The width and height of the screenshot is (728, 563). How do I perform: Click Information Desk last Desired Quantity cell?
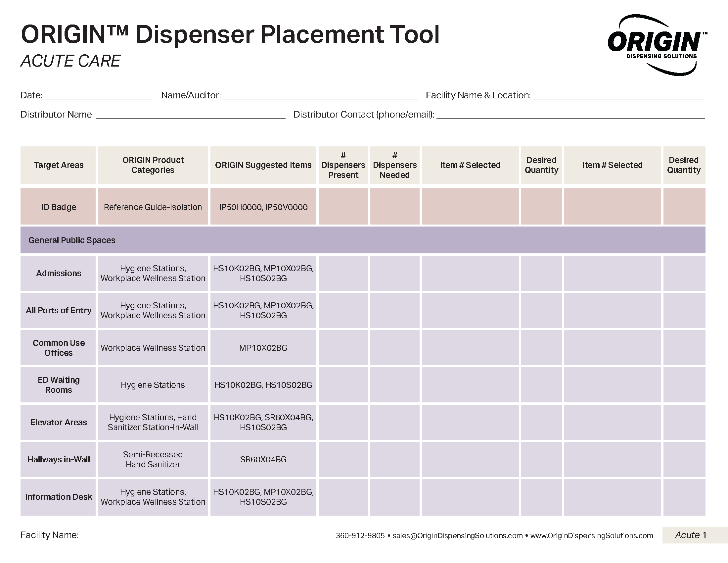pos(684,497)
